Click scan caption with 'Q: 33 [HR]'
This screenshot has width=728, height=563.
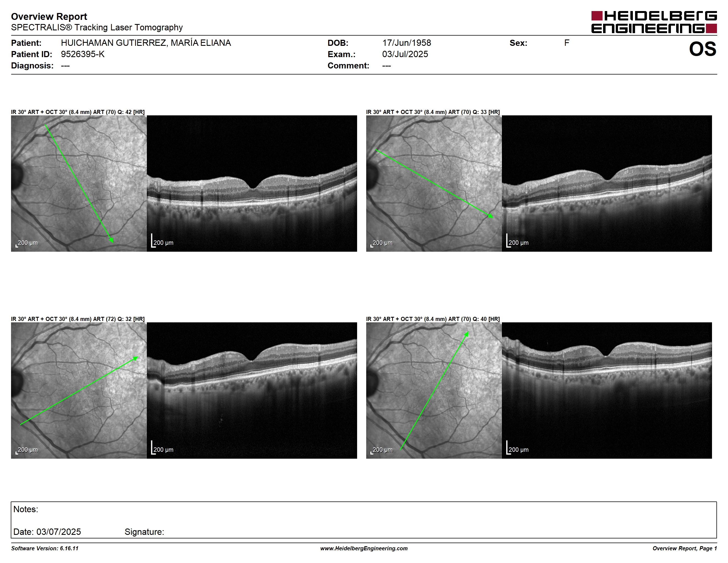coord(433,112)
